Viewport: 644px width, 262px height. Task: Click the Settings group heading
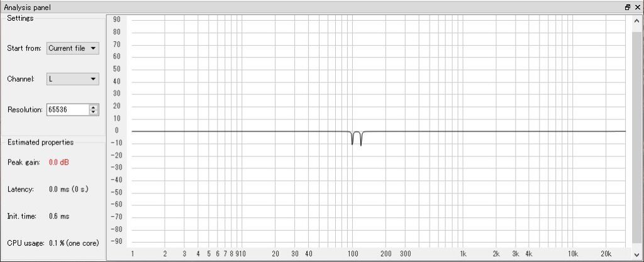pos(20,18)
